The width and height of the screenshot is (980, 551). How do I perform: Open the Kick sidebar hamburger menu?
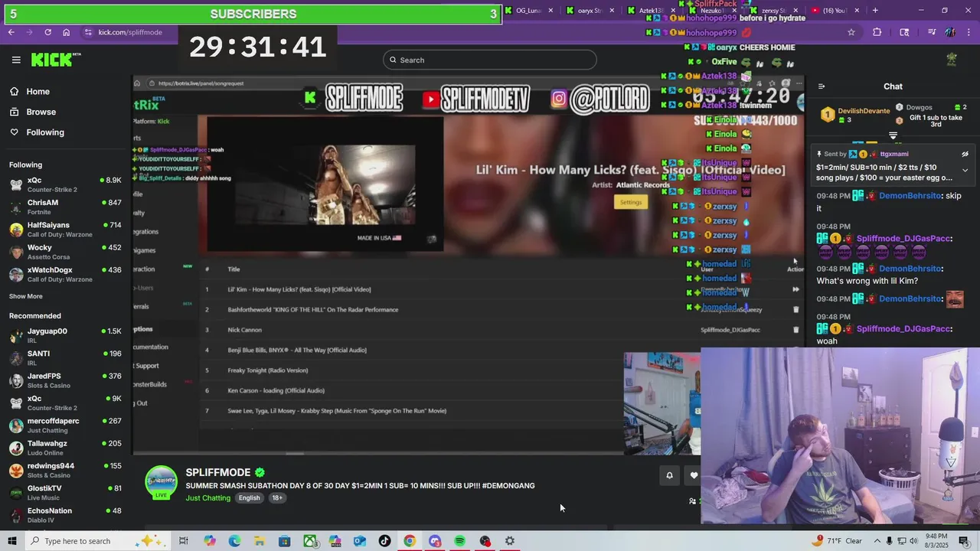click(x=16, y=60)
